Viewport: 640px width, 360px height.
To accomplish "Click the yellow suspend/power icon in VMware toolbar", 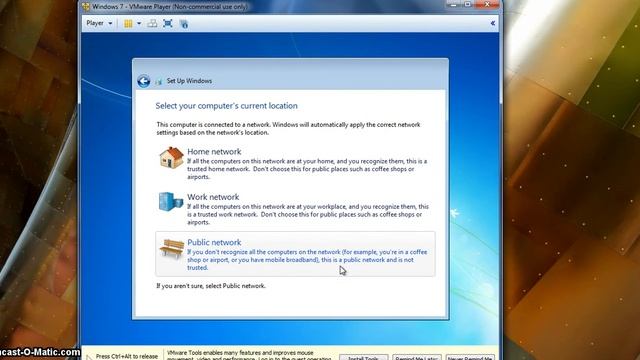I will click(x=128, y=24).
